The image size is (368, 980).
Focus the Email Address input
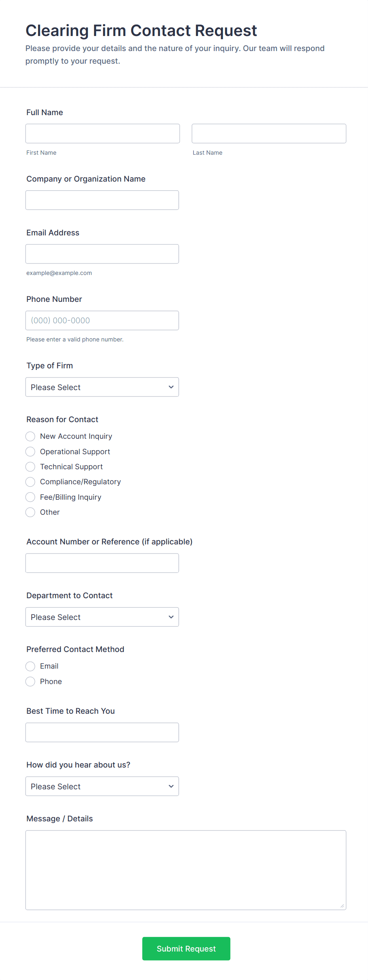point(102,254)
